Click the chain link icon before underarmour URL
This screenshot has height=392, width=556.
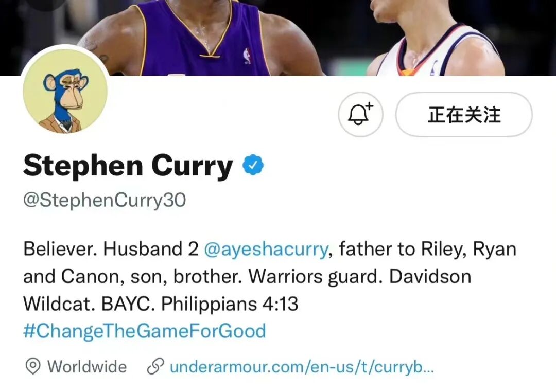pyautogui.click(x=155, y=366)
